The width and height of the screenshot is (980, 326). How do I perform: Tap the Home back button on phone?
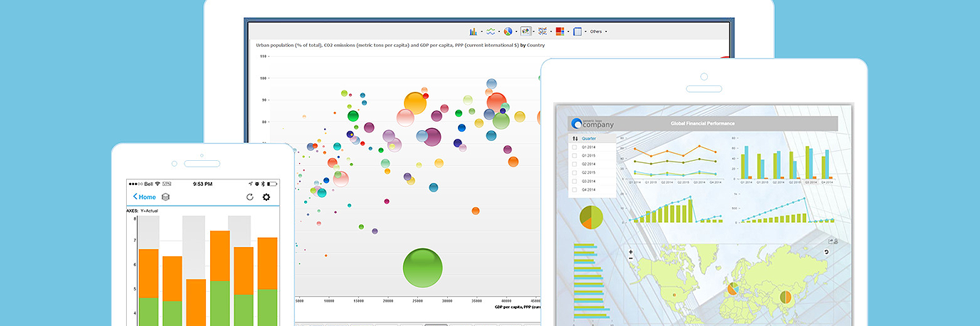click(x=145, y=196)
